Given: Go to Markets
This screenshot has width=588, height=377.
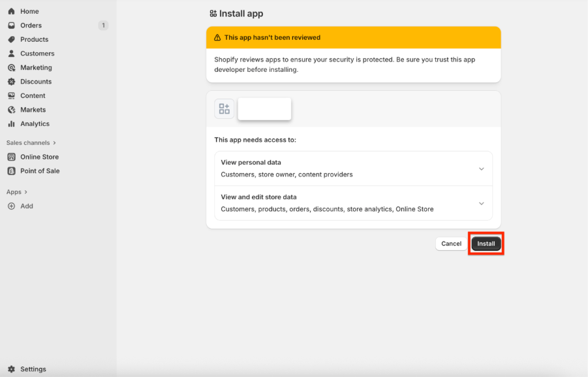Looking at the screenshot, I should point(33,110).
